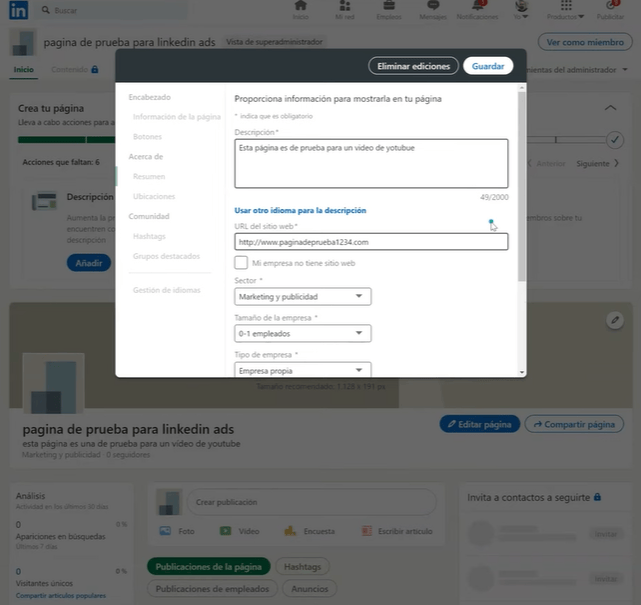
Task: Click the checkmark circle at progress bar end
Action: [x=615, y=140]
